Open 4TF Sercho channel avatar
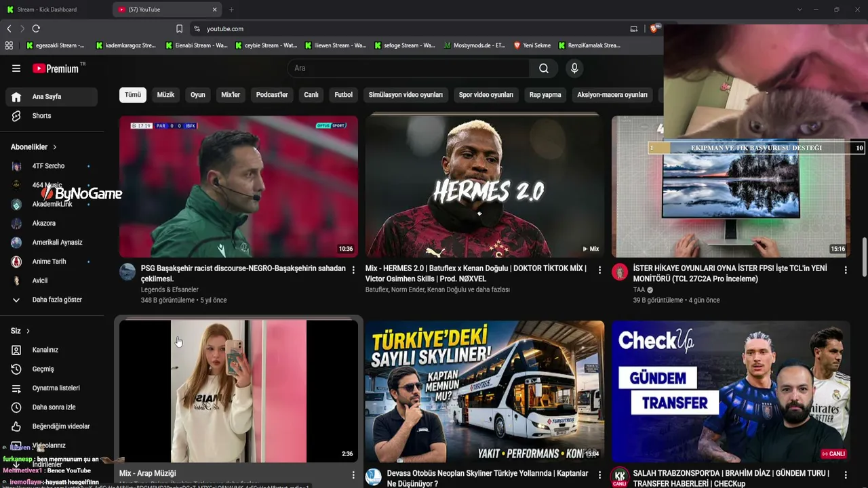Screen dimensions: 868x488 coord(16,166)
